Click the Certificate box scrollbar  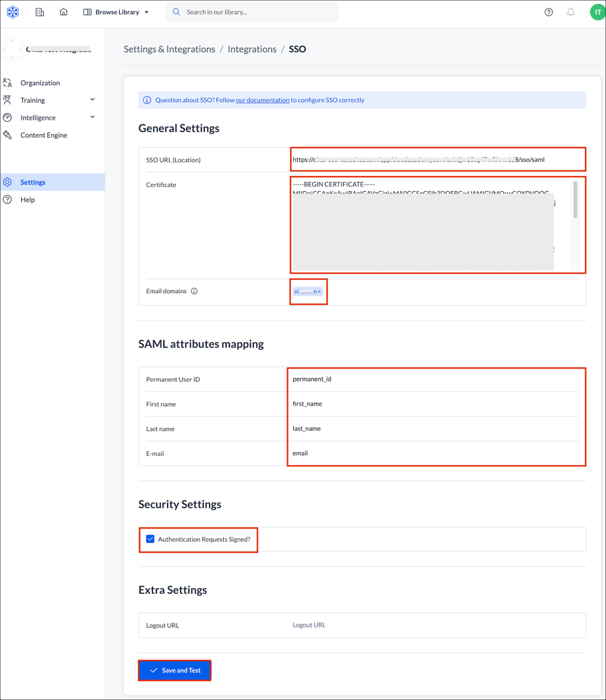(575, 200)
